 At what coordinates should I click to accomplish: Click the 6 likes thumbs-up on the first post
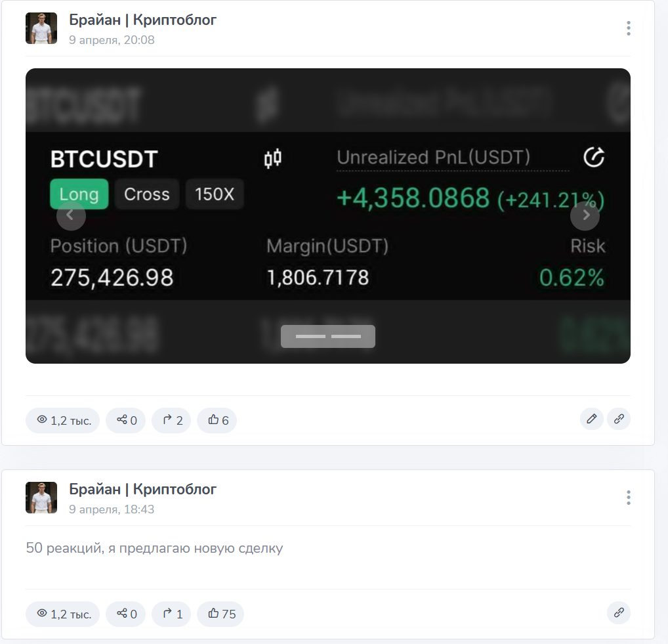coord(217,420)
